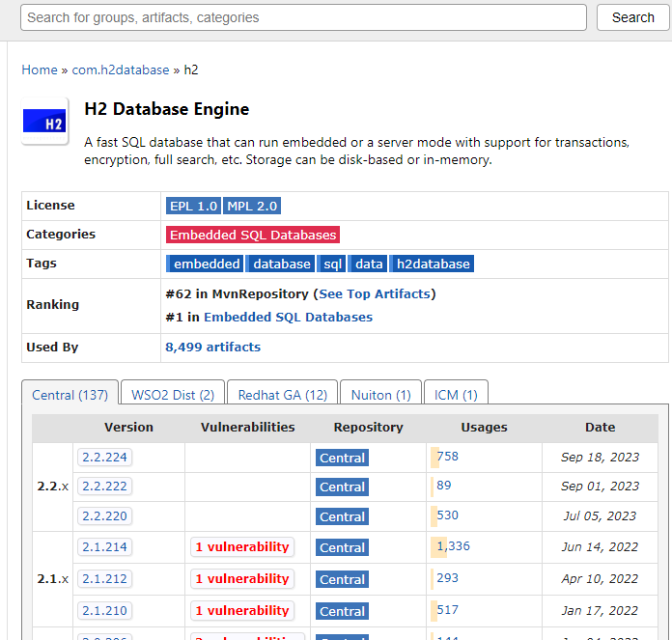
Task: Open version 2.1.210
Action: point(104,610)
